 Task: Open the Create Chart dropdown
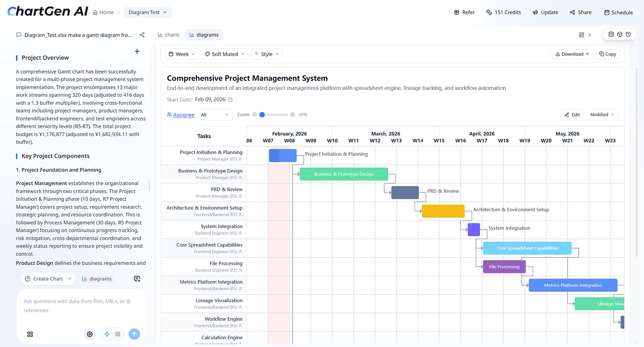click(48, 279)
